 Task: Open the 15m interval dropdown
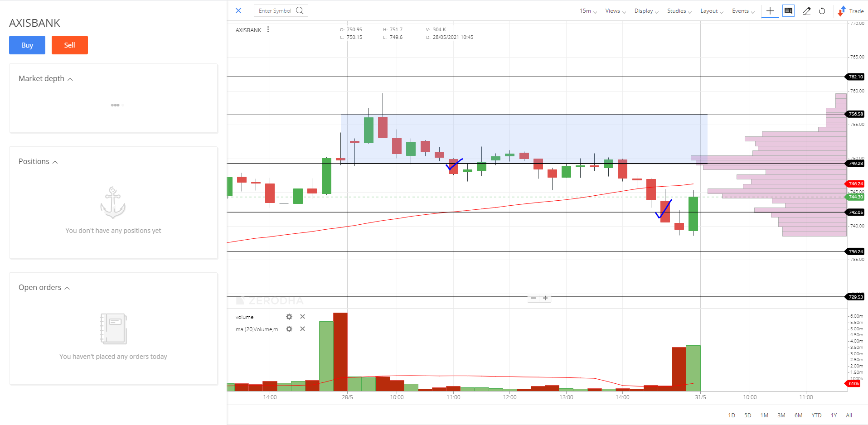(588, 11)
